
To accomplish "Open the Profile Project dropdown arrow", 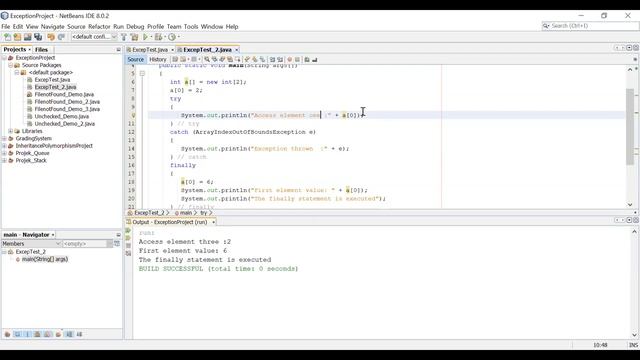I will pyautogui.click(x=178, y=37).
